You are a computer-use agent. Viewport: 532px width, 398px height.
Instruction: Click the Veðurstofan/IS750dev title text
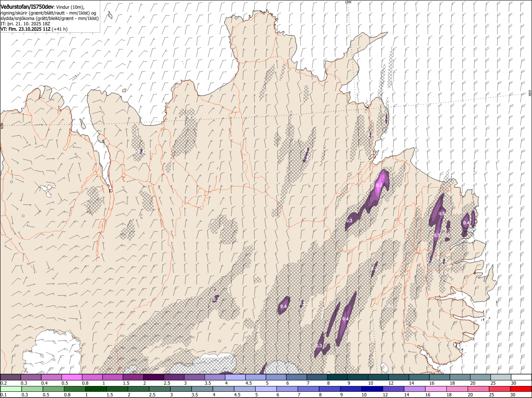click(x=27, y=7)
